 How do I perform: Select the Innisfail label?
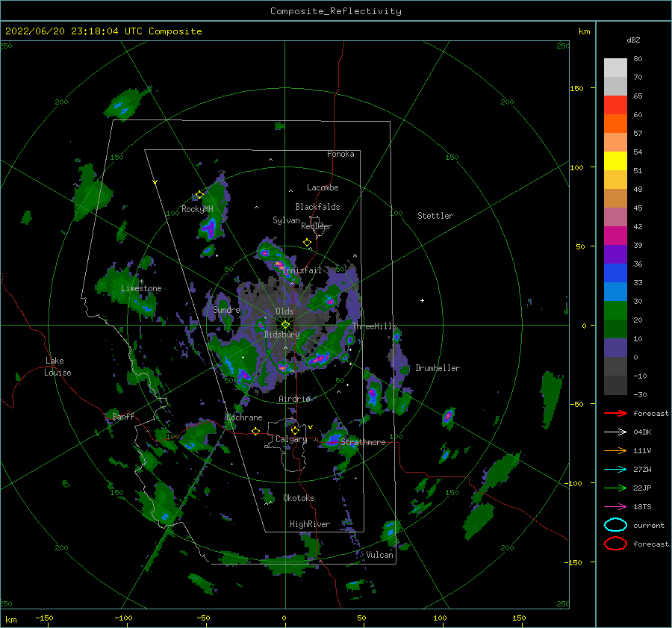(x=302, y=270)
